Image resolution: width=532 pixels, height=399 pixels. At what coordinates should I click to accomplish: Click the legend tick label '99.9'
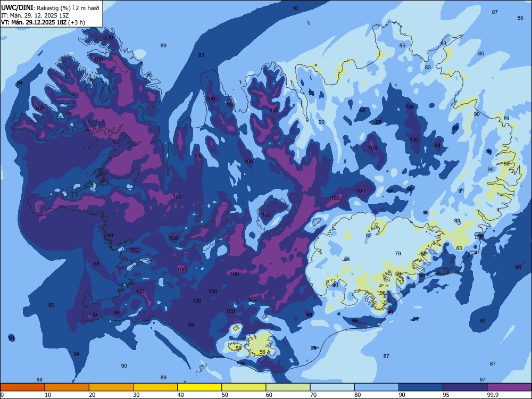point(492,395)
